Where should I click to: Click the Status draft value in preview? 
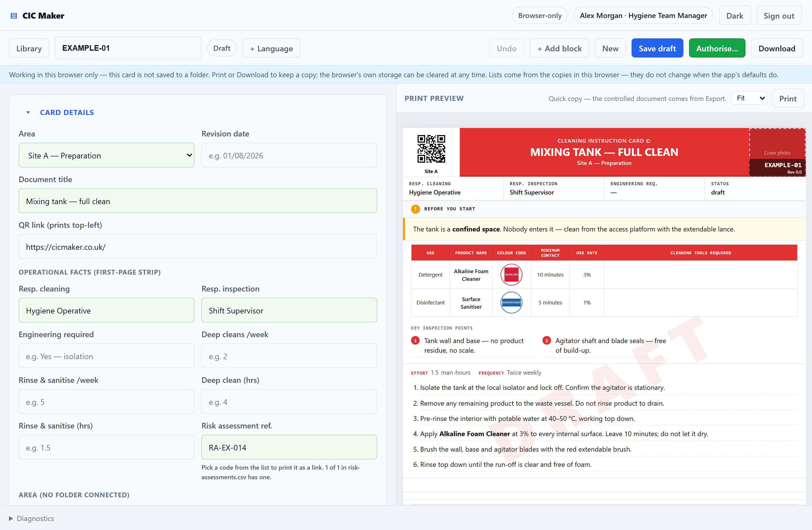[718, 192]
